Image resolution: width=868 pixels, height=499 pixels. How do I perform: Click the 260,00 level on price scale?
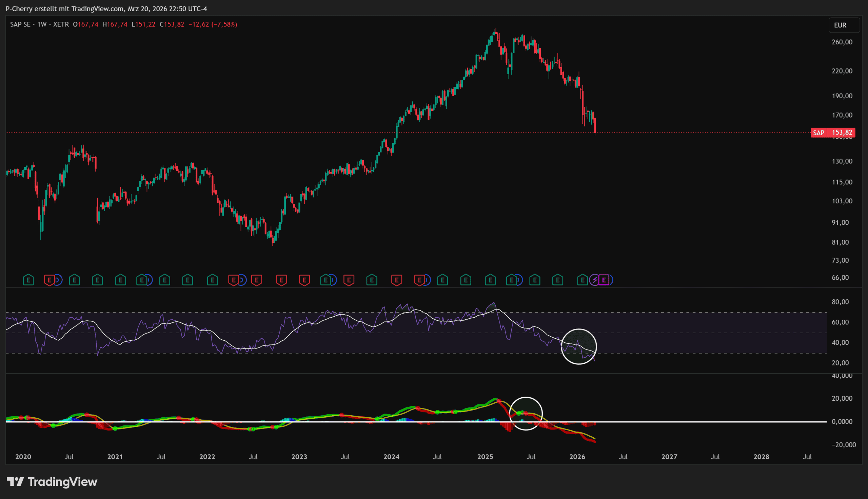(x=842, y=42)
